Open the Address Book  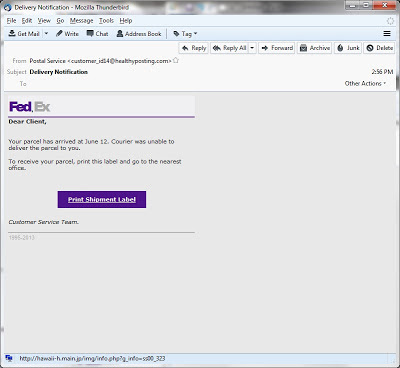point(139,34)
